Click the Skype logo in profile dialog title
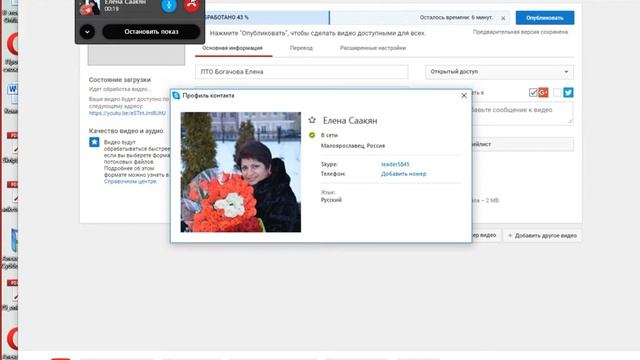The height and width of the screenshot is (360, 640). click(176, 95)
